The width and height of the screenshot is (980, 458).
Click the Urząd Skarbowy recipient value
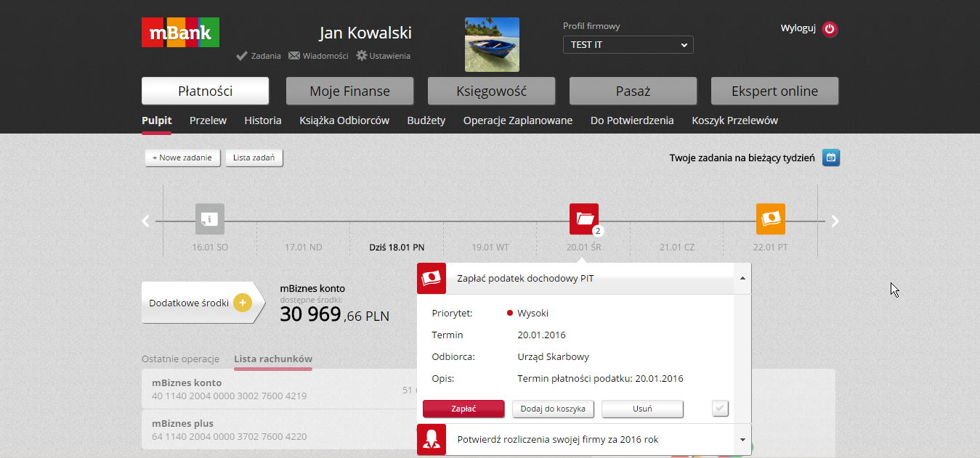coord(554,357)
